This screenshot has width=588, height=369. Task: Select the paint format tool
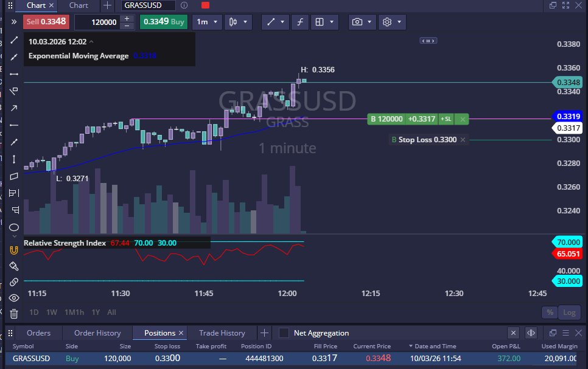pyautogui.click(x=14, y=266)
